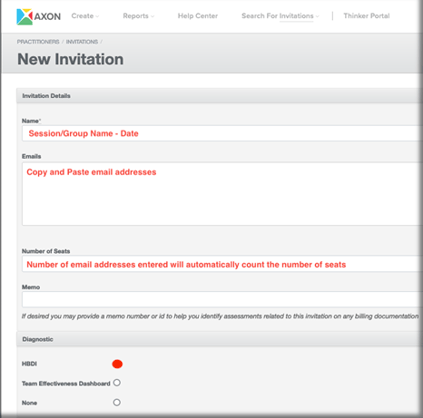This screenshot has width=423, height=418.
Task: Open the Reports dropdown menu
Action: click(138, 16)
